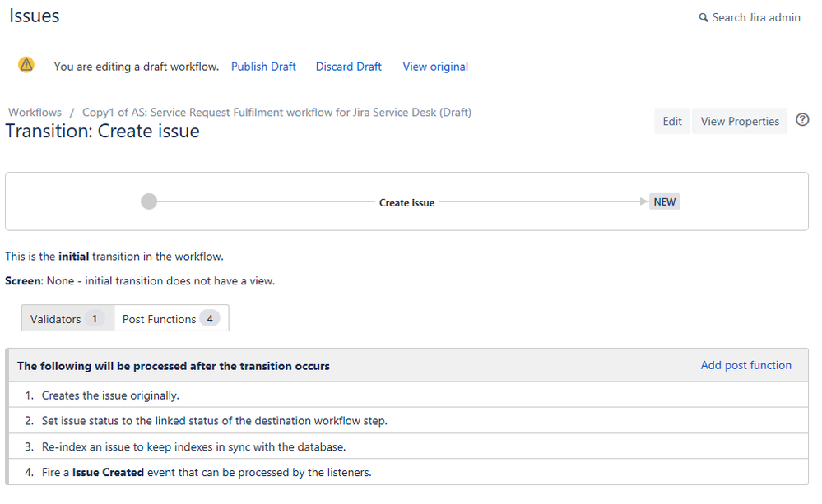Image resolution: width=822 pixels, height=504 pixels.
Task: Click the transition arrow pointing to NEW
Action: point(643,201)
